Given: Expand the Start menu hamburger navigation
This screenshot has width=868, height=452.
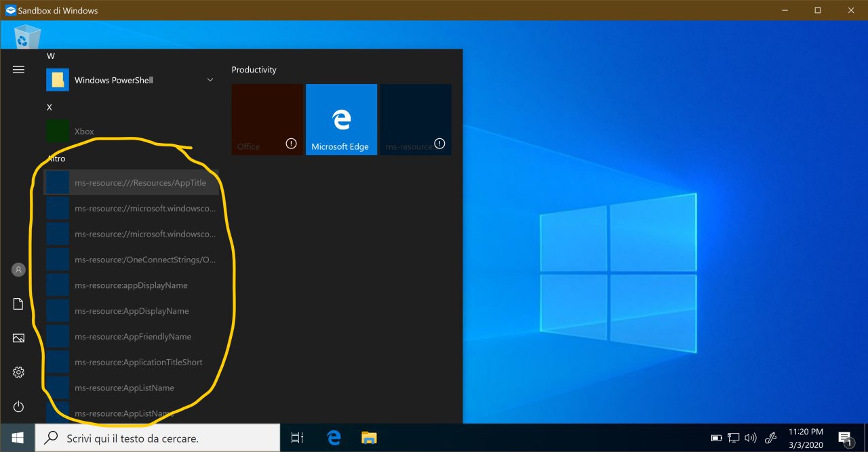Looking at the screenshot, I should click(x=18, y=70).
